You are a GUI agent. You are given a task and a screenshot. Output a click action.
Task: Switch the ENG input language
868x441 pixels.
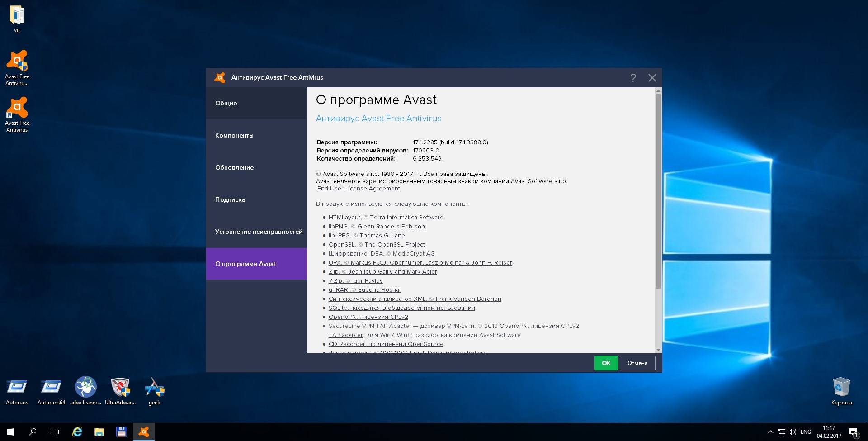pos(806,432)
